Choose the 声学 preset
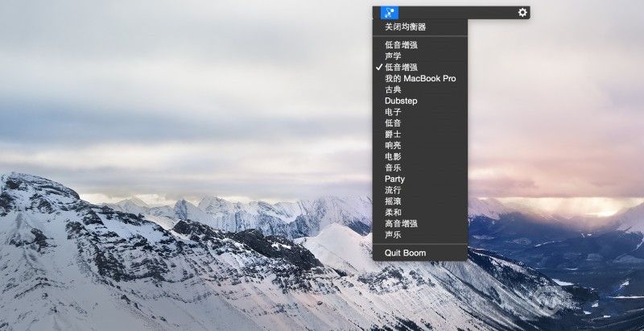 [x=393, y=56]
